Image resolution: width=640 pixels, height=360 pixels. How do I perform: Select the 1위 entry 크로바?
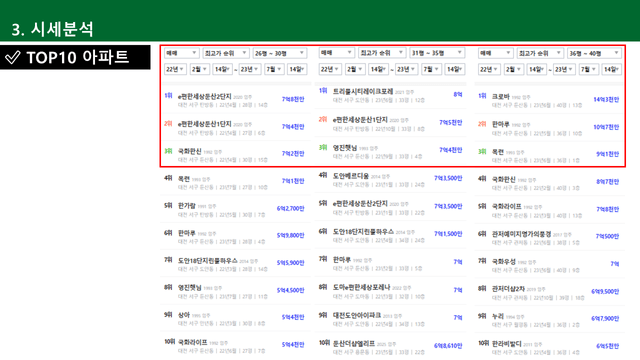point(549,100)
